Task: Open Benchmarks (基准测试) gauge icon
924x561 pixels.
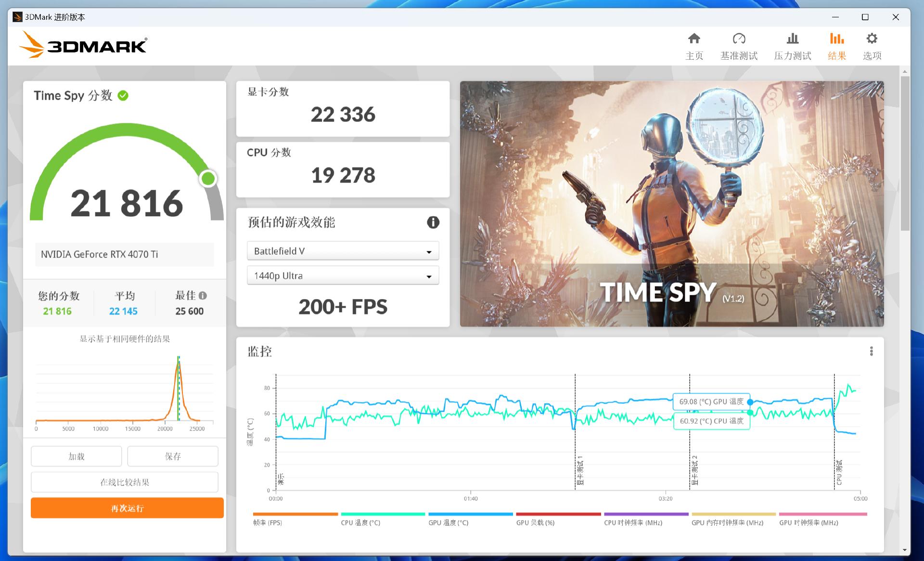Action: pyautogui.click(x=739, y=39)
